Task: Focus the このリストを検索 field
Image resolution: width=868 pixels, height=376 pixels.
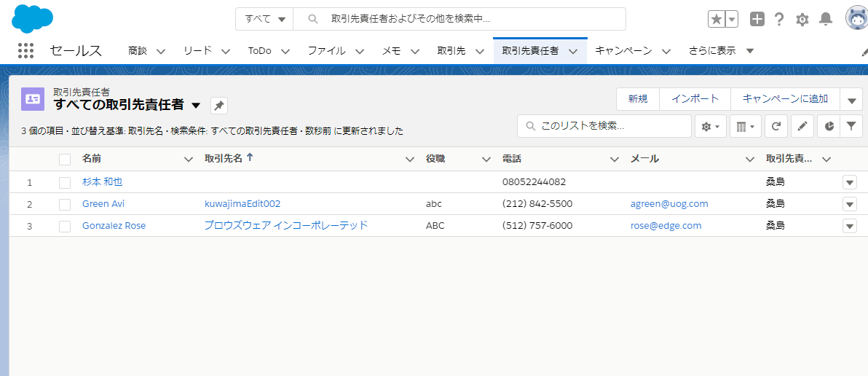Action: click(x=604, y=126)
